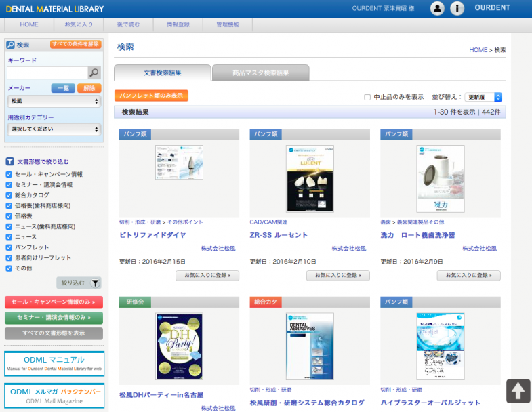Add ビトリファイドダイヤ to favorites

(207, 276)
